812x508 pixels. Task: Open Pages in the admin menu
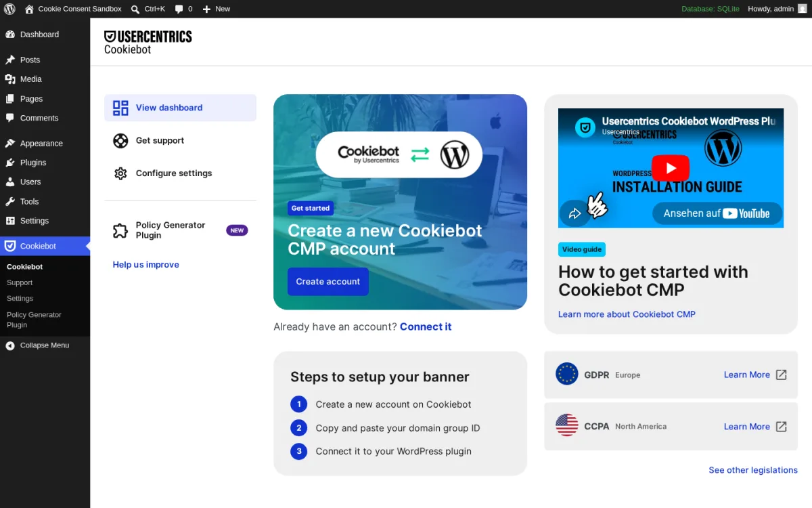45,99
